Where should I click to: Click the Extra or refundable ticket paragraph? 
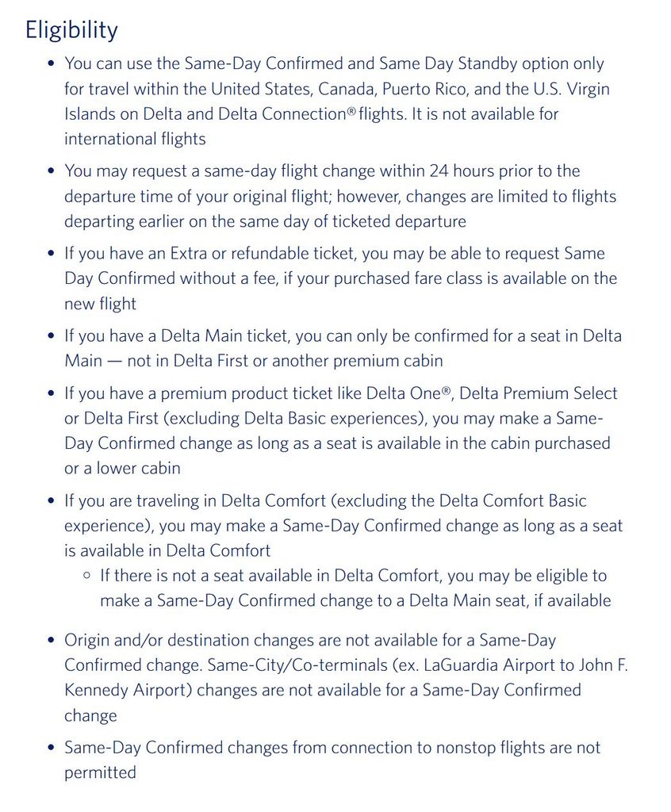[x=340, y=278]
